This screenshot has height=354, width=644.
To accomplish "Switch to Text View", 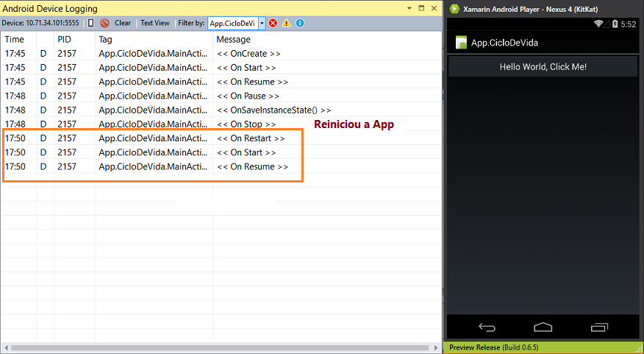I will (x=155, y=23).
